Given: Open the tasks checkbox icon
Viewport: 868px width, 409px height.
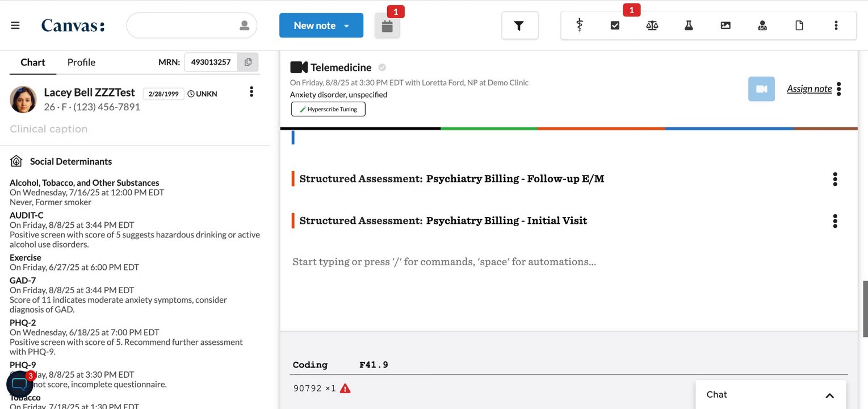Looking at the screenshot, I should click(615, 26).
